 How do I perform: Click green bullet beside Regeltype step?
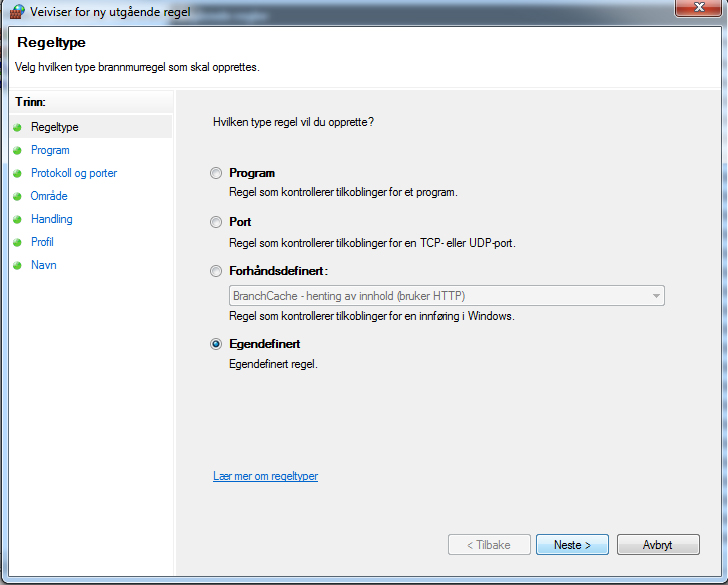pyautogui.click(x=18, y=127)
